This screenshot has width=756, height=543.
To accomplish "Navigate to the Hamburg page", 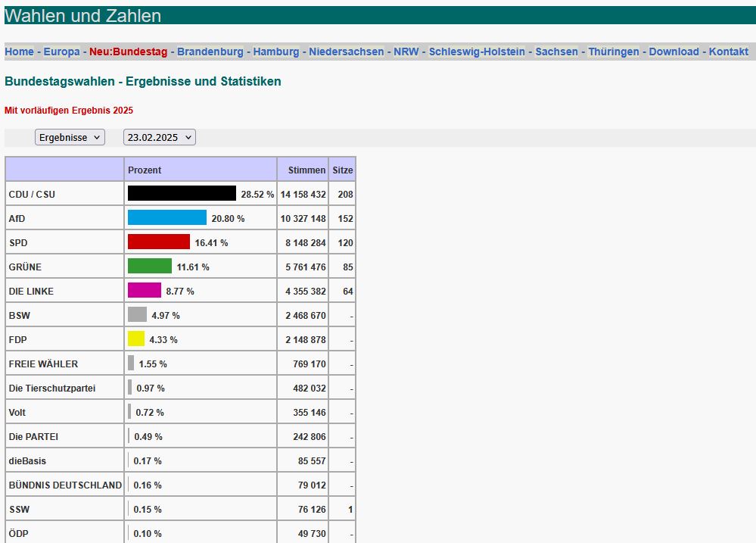I will click(x=276, y=51).
